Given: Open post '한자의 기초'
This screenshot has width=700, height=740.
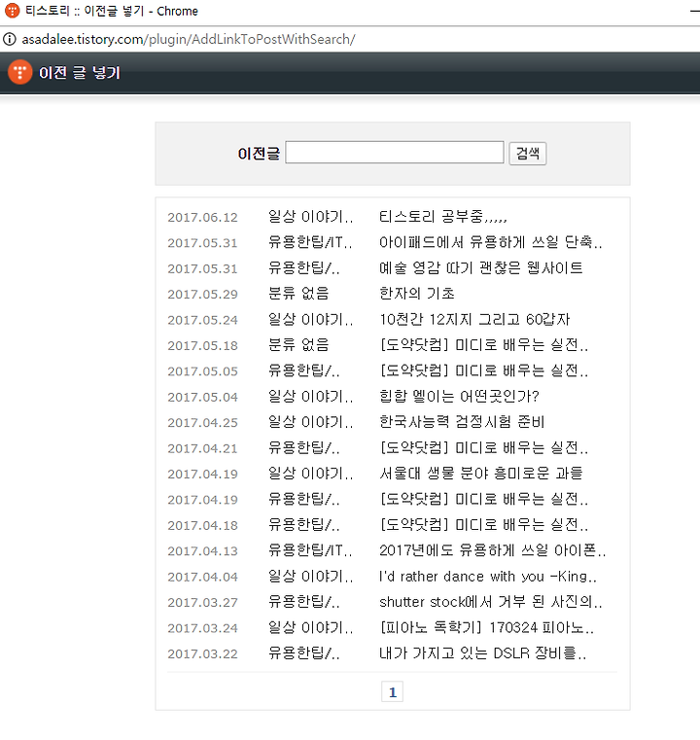Looking at the screenshot, I should 416,294.
